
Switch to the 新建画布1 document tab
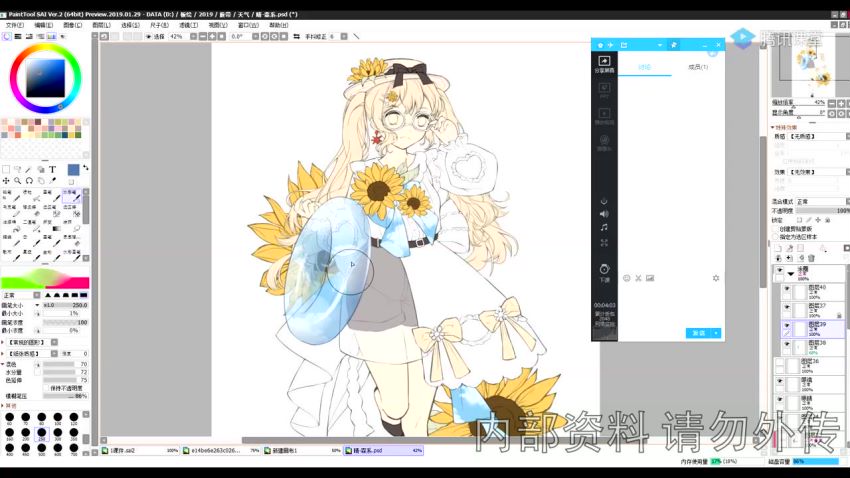click(302, 450)
